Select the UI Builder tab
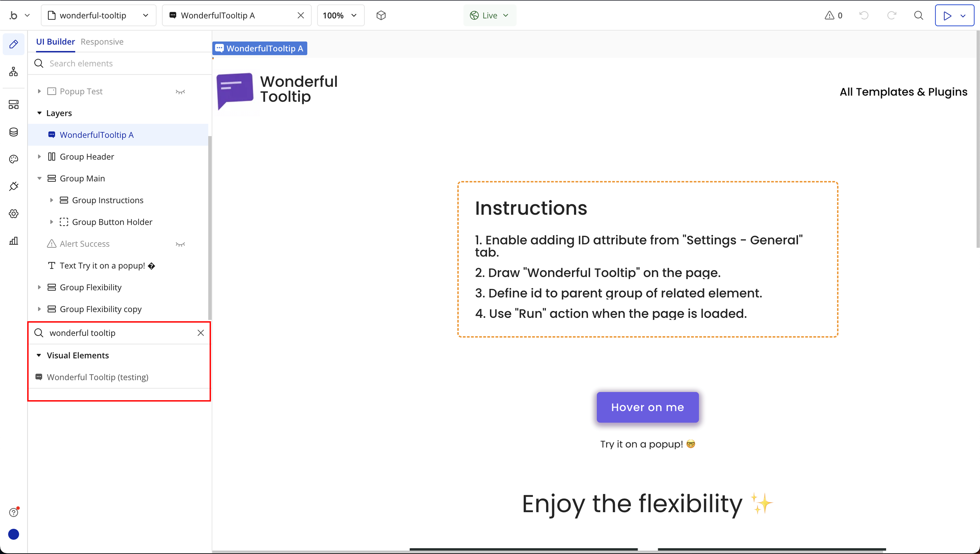 pos(55,42)
